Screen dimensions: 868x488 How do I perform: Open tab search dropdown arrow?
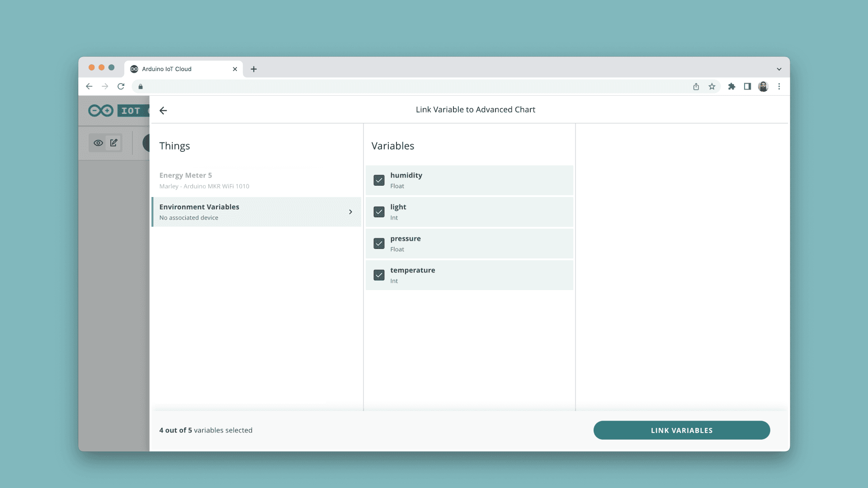click(779, 69)
